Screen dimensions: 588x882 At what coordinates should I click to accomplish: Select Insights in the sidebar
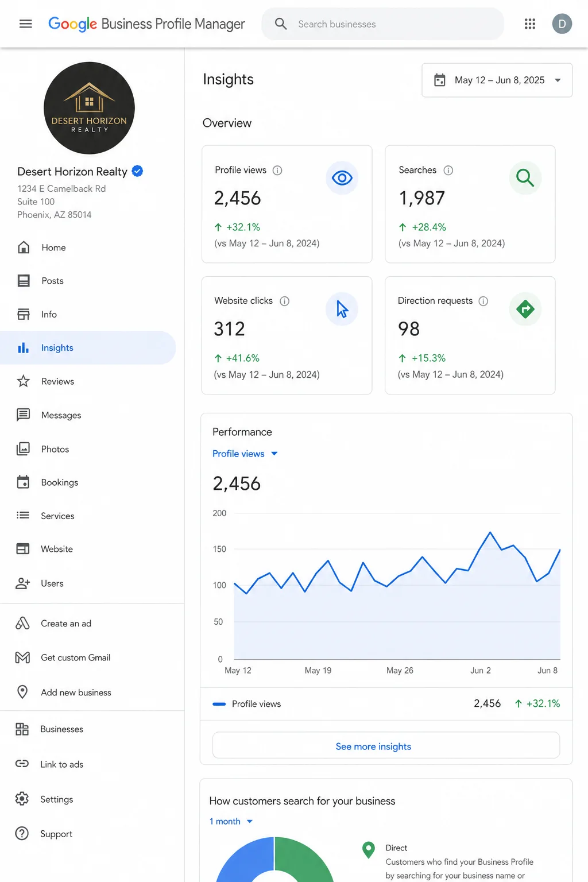click(x=88, y=348)
